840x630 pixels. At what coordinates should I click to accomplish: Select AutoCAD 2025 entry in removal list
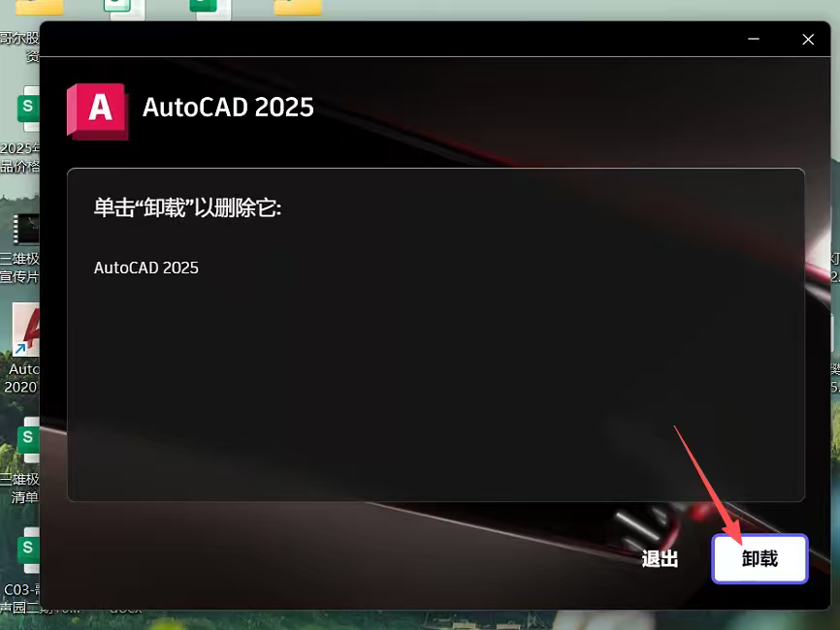click(146, 268)
